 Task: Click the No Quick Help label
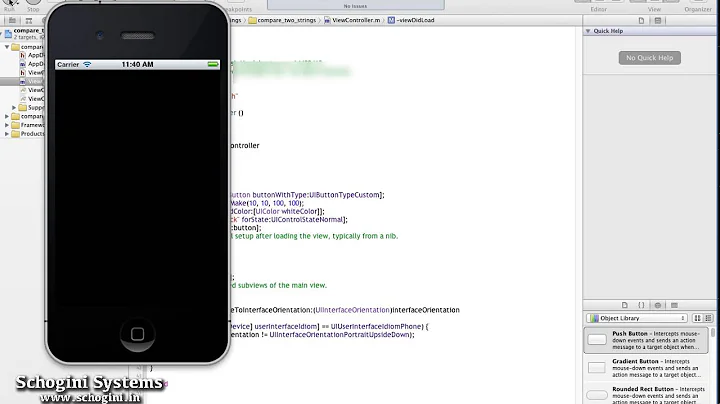coord(650,58)
